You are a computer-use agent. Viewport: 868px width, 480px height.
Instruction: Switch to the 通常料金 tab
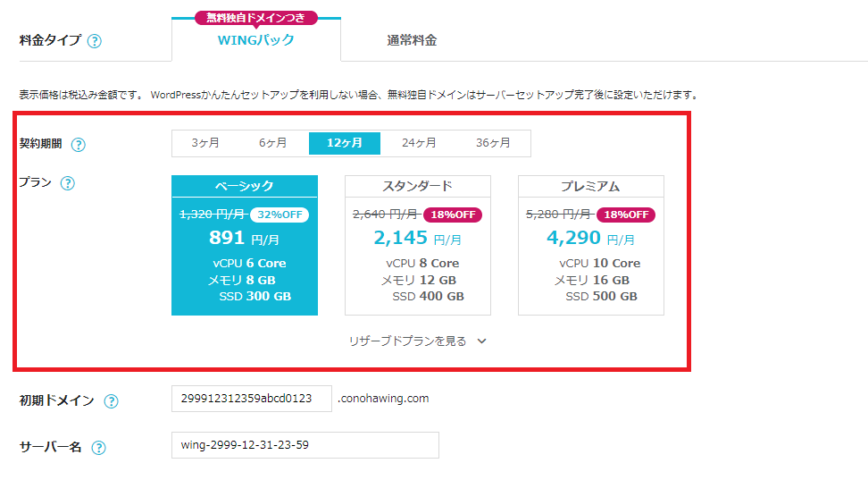tap(412, 40)
